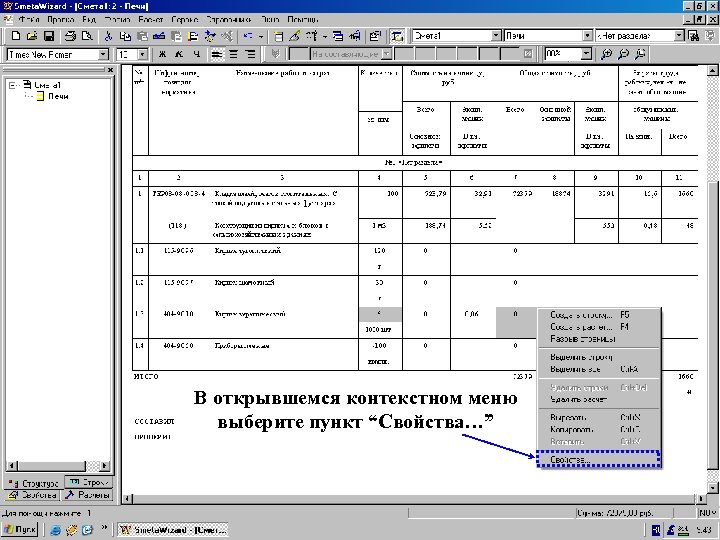Screen dimensions: 720x540
Task: Collapse the Смета1 tree node
Action: click(13, 85)
